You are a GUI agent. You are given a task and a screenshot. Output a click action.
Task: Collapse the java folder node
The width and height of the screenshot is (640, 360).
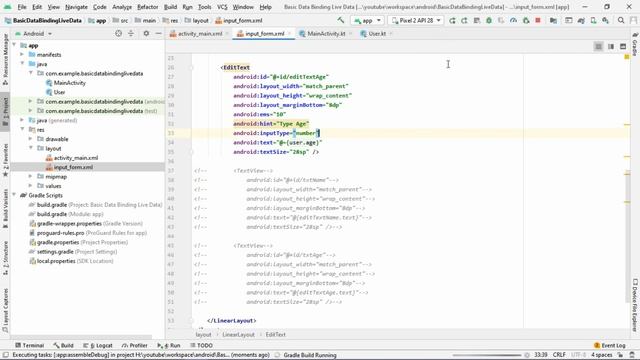[x=22, y=64]
